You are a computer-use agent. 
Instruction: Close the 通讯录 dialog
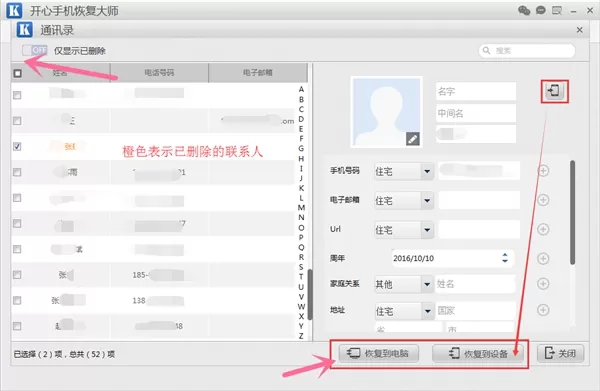pyautogui.click(x=579, y=30)
